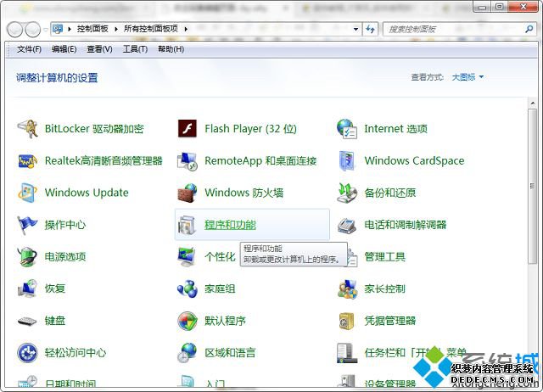Viewport: 543px width, 392px height.
Task: Expand the arrow before 控制面板 breadcrumb
Action: tap(70, 29)
